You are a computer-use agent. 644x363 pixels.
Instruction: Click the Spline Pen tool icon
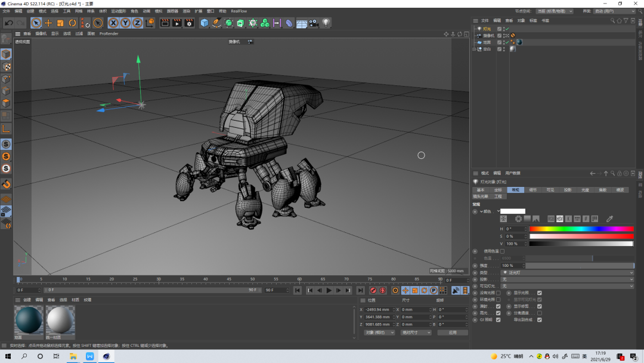[x=216, y=23]
